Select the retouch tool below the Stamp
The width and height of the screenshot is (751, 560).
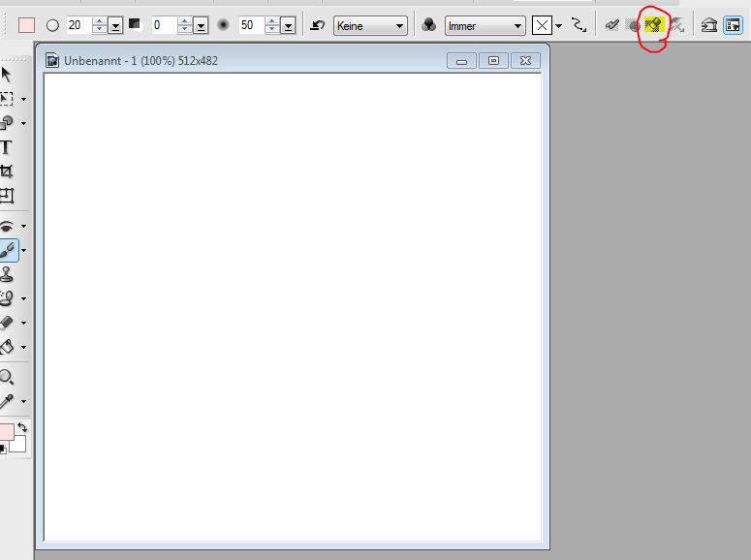[x=6, y=298]
